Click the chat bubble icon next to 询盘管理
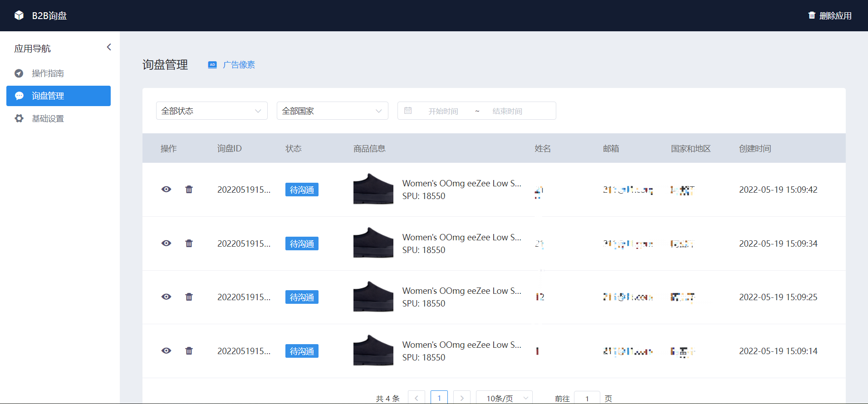 tap(19, 96)
